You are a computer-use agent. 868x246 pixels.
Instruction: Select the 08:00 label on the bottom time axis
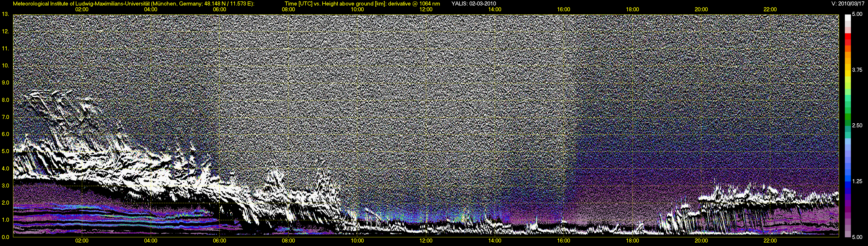click(288, 241)
